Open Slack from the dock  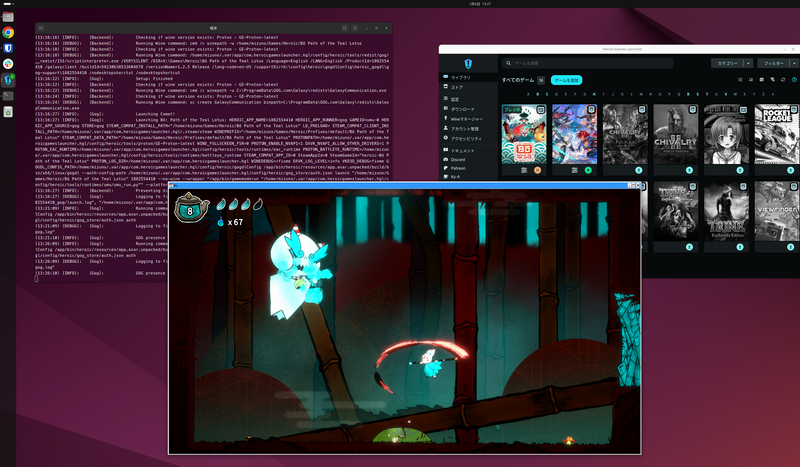pos(8,64)
